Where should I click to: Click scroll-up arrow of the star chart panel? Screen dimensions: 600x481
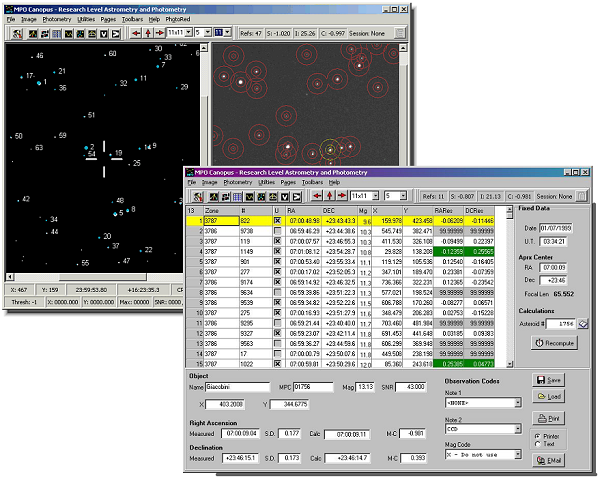(204, 48)
